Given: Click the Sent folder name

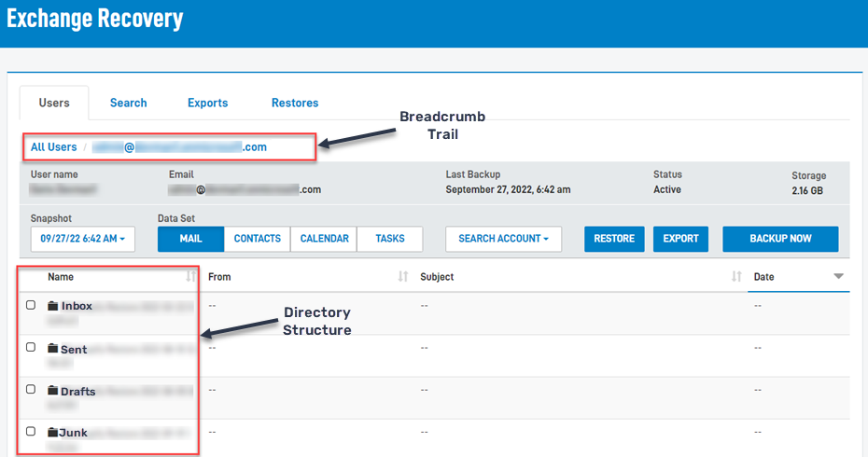Looking at the screenshot, I should 74,349.
